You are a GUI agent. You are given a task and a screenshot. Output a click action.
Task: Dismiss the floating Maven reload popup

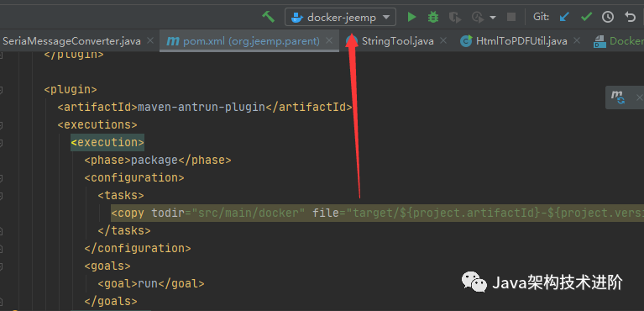(639, 98)
